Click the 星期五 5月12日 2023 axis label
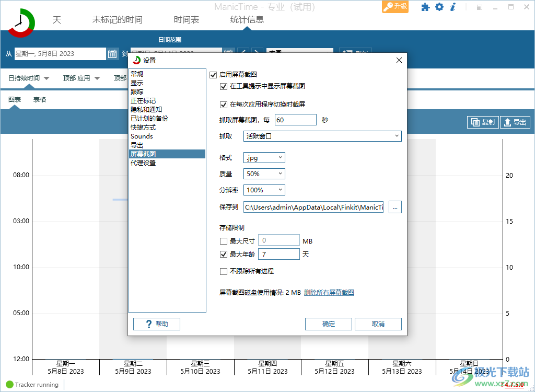The image size is (535, 392). pos(335,367)
